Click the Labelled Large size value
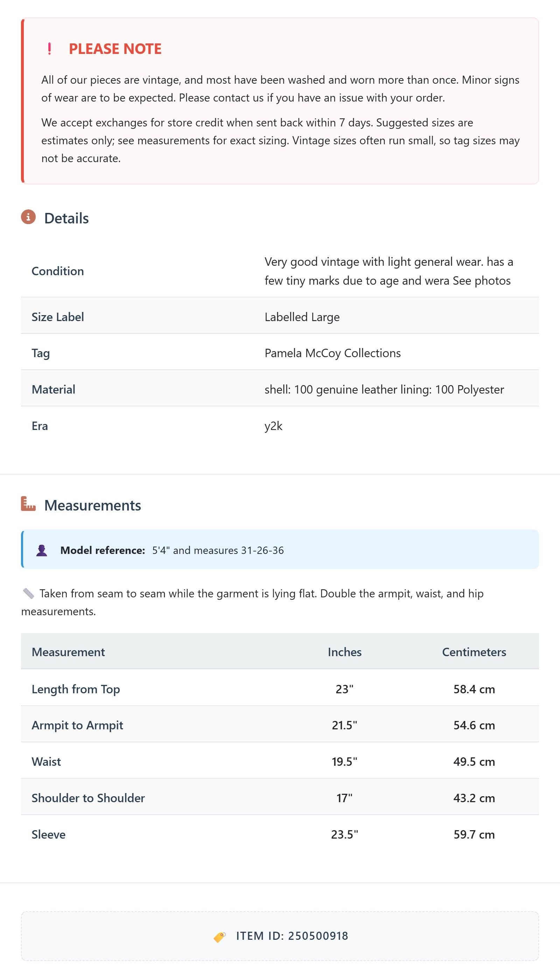Viewport: 560px width, 979px height. click(x=302, y=317)
